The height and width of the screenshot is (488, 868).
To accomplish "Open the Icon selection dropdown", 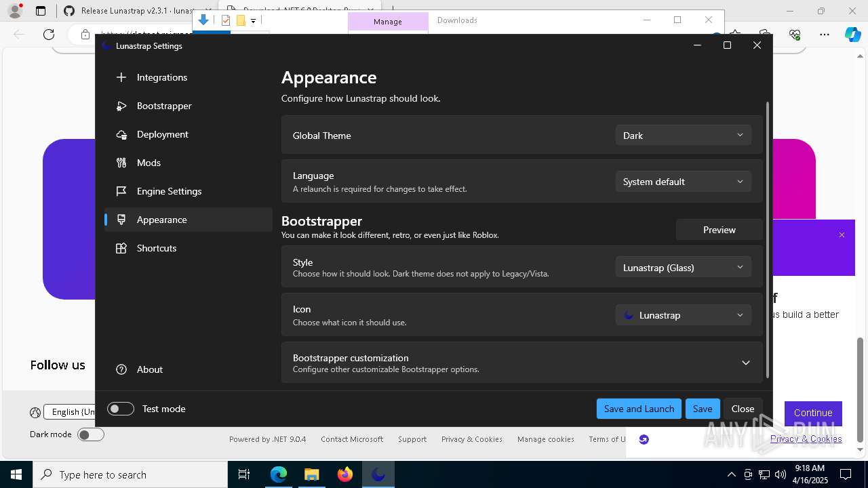I will point(683,315).
